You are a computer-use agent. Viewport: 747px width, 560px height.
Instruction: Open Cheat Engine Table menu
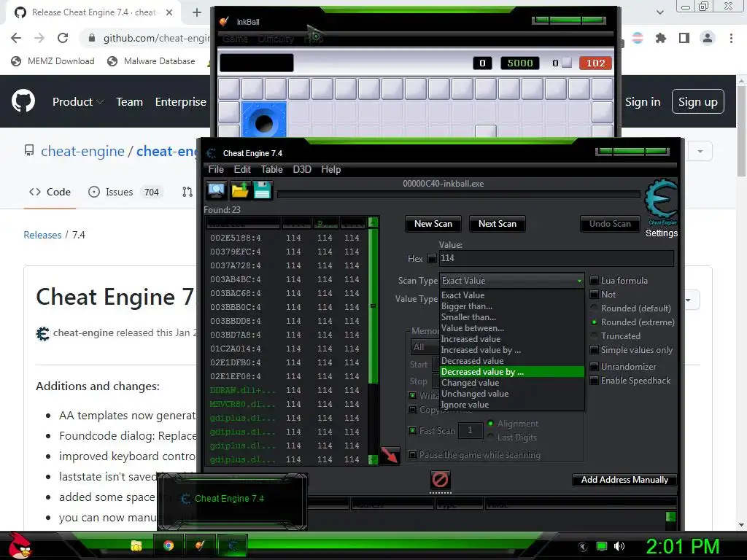(x=271, y=169)
